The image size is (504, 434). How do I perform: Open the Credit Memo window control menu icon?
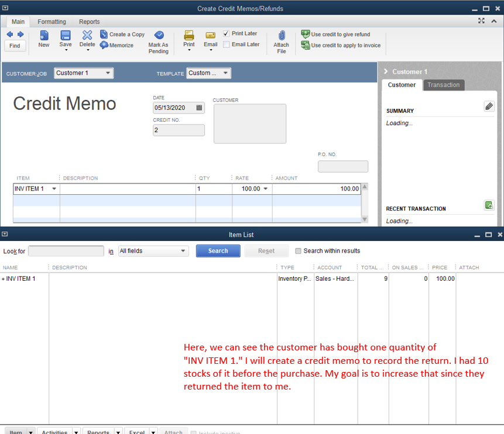click(x=5, y=8)
